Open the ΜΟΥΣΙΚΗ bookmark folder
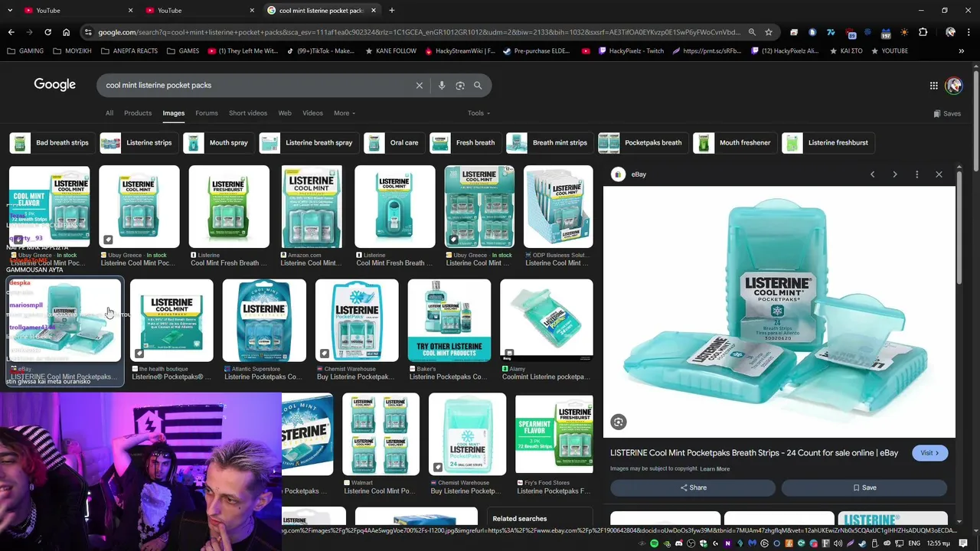Viewport: 980px width, 551px height. click(x=73, y=51)
